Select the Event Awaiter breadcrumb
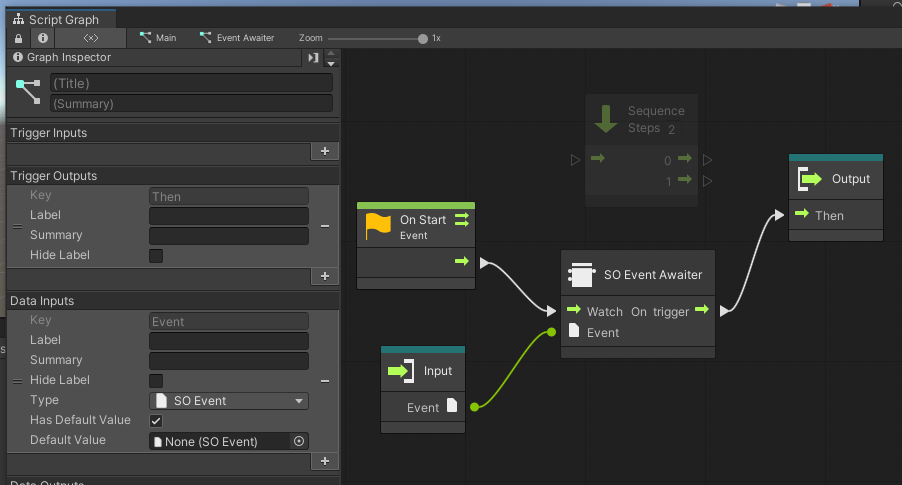902x485 pixels. (x=237, y=38)
